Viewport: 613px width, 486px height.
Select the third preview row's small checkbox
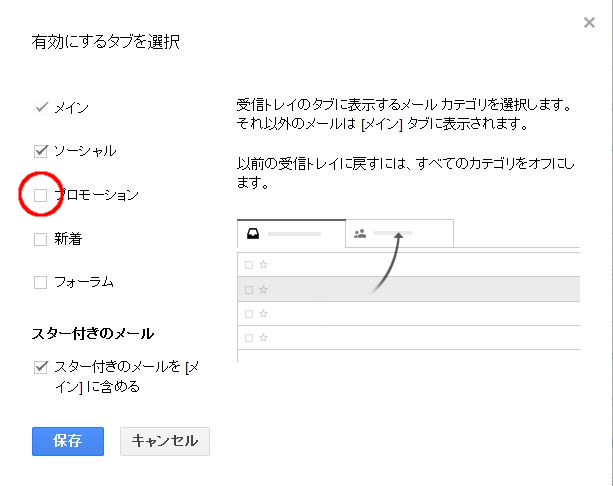[248, 313]
